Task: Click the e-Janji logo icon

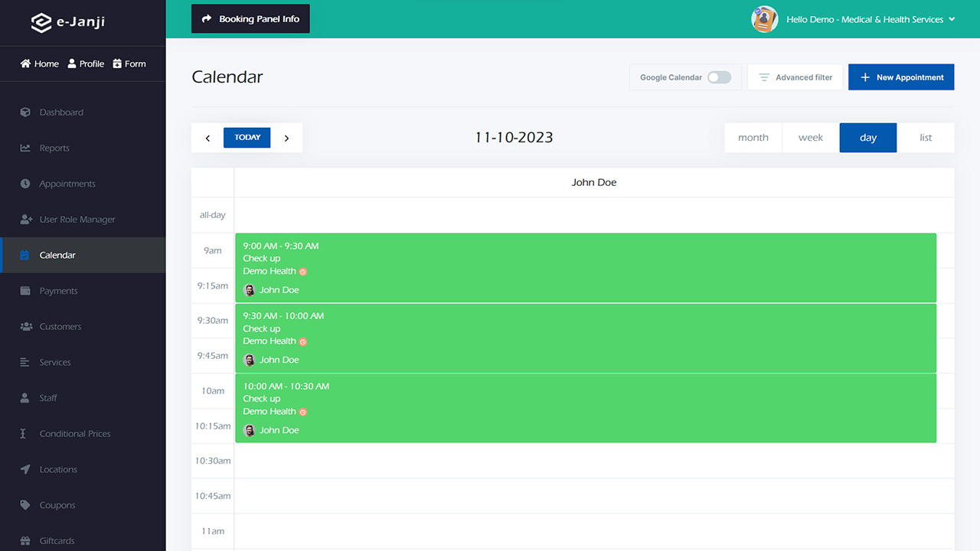Action: click(x=41, y=22)
